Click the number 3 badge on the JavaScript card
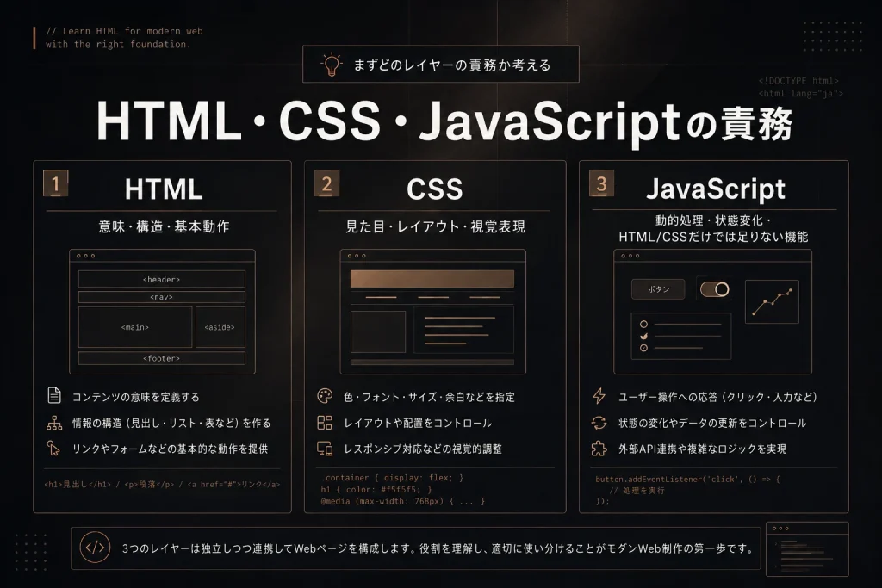This screenshot has height=588, width=882. click(x=601, y=183)
